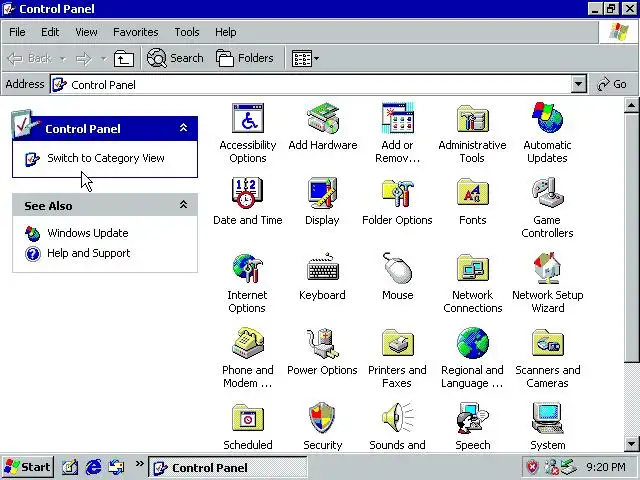This screenshot has width=640, height=480.
Task: Open the Help menu
Action: tap(225, 32)
